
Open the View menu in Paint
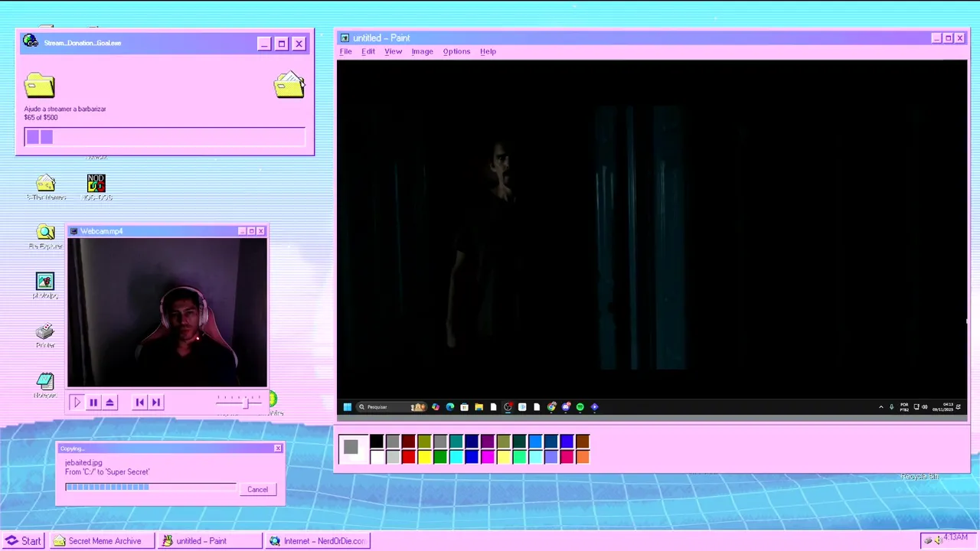coord(393,51)
